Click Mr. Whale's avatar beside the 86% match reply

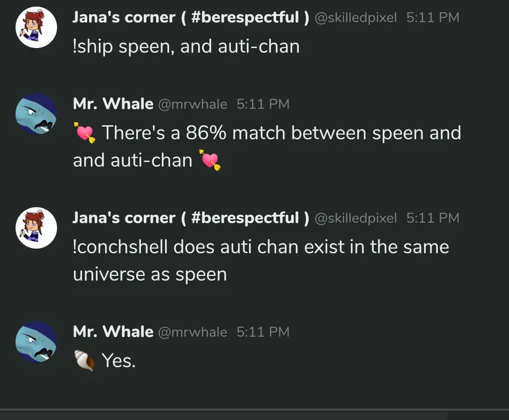[x=36, y=114]
